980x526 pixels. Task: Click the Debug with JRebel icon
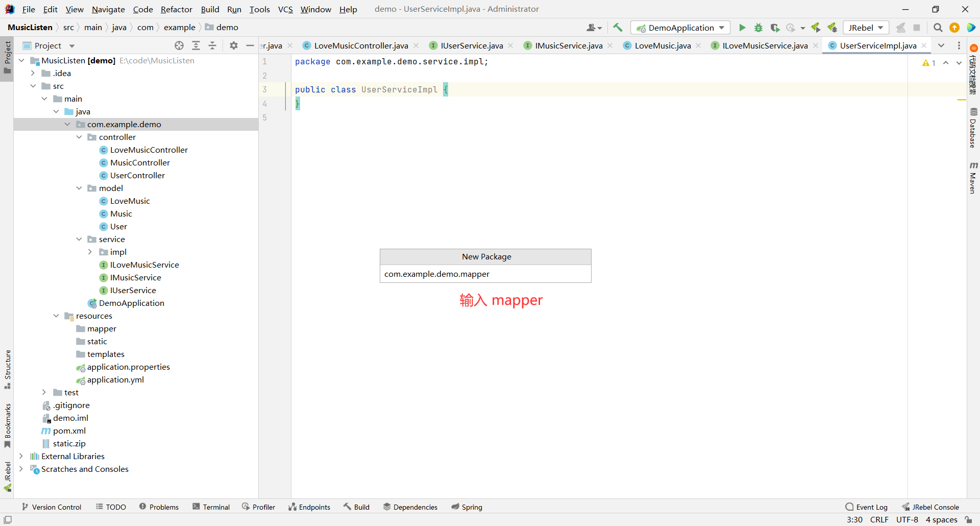click(x=832, y=28)
